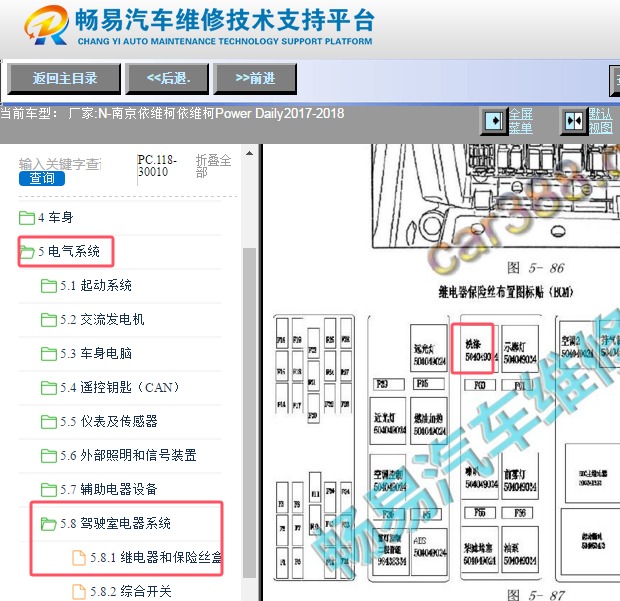Click the 图 5-87 caption
Screen dimensions: 620x601
(x=536, y=595)
